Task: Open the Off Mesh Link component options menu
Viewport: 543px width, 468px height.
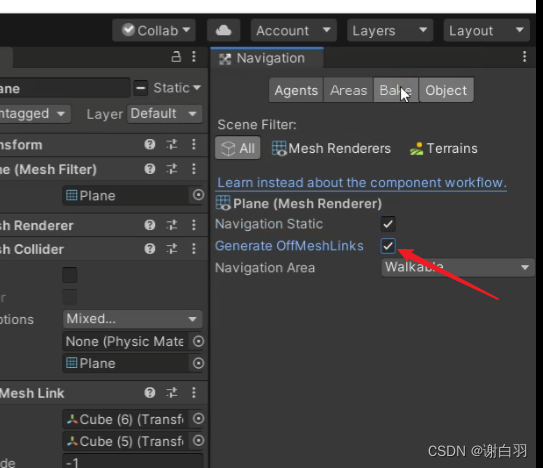Action: click(194, 392)
